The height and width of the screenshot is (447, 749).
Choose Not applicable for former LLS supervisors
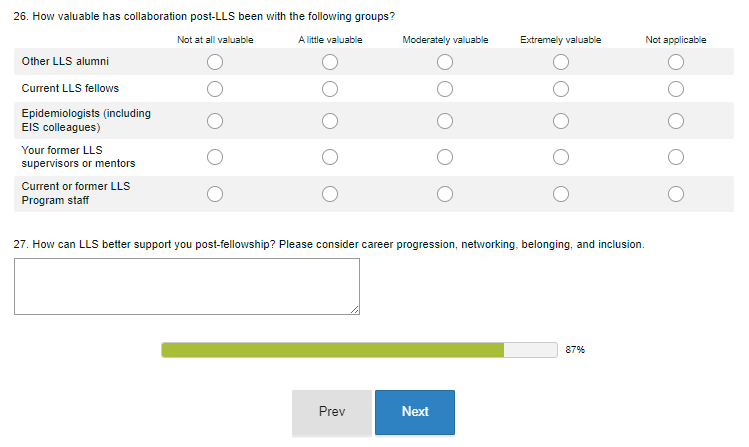[x=676, y=157]
